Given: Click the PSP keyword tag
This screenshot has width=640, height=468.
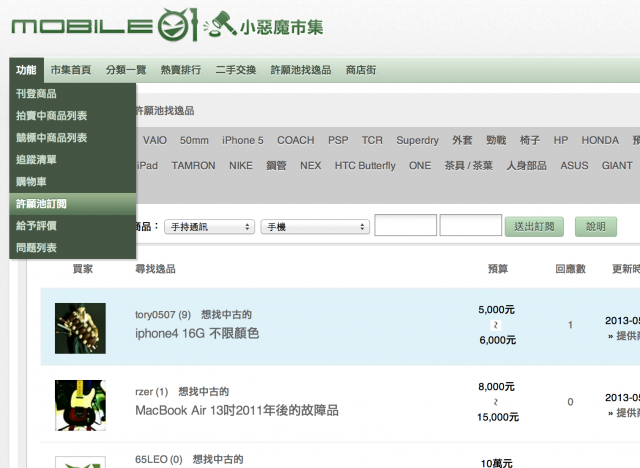Looking at the screenshot, I should click(338, 140).
